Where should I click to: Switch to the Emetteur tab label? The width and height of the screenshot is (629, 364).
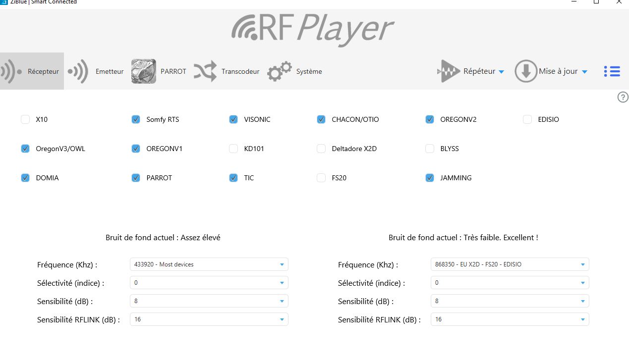[x=110, y=71]
